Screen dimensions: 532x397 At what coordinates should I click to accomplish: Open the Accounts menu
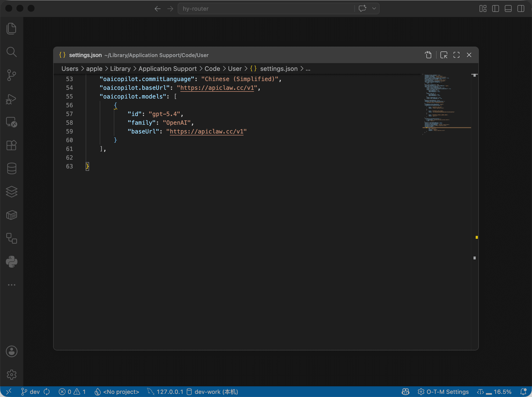[11, 351]
